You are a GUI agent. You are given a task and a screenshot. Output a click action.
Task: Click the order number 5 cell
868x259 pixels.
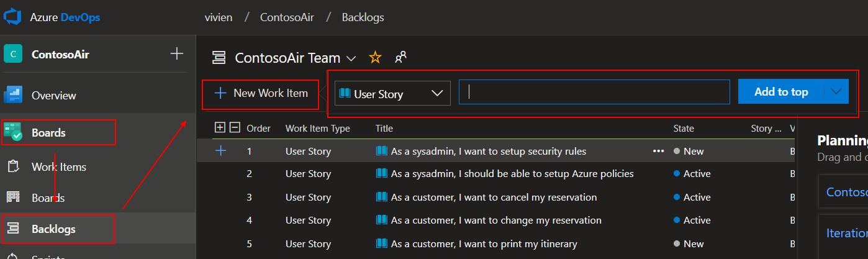249,243
